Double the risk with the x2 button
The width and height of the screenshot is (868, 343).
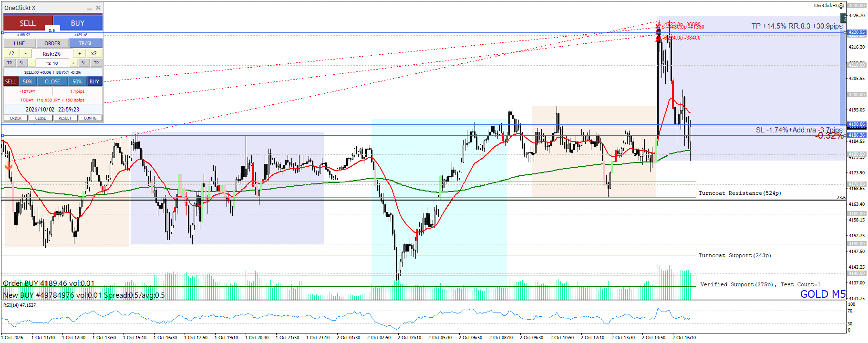pos(94,53)
